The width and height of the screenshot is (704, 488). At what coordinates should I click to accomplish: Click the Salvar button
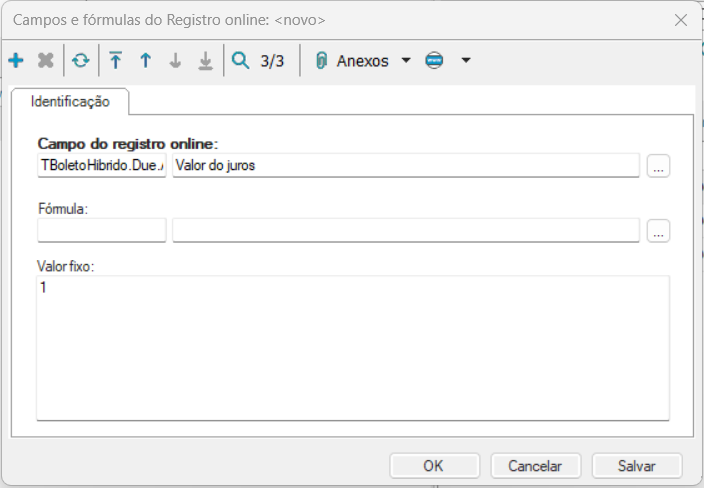pos(637,466)
